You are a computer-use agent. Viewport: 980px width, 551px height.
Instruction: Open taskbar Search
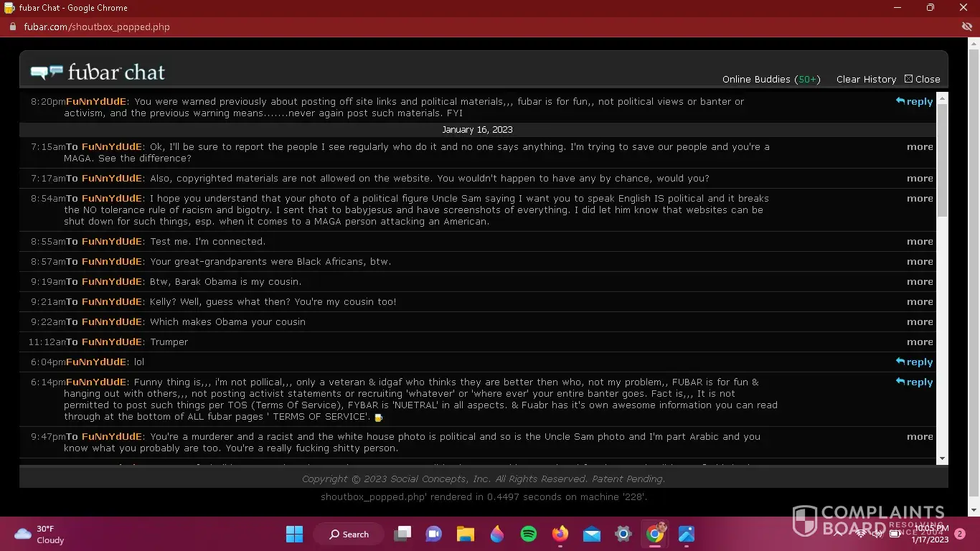[349, 534]
